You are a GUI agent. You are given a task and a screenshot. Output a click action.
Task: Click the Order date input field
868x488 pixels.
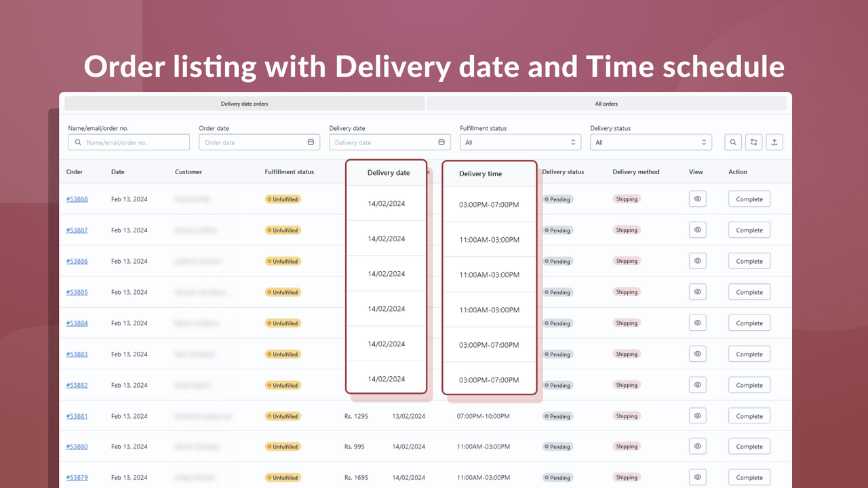[259, 142]
